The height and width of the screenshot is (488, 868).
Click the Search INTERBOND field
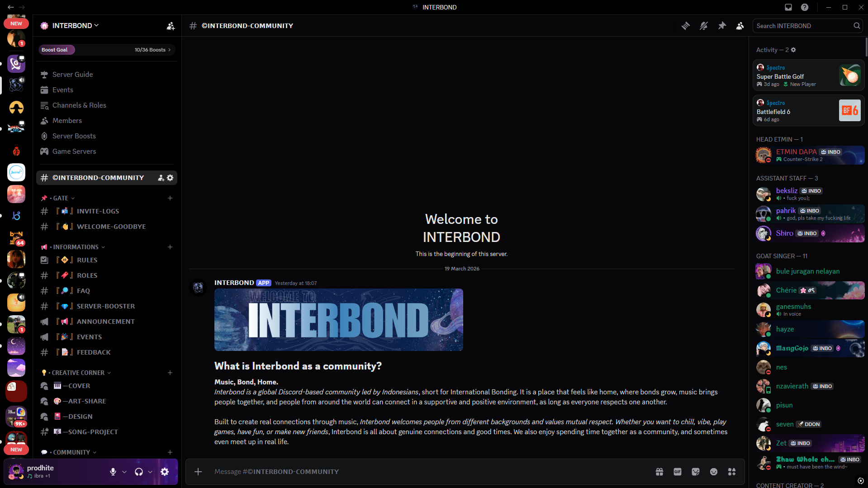pyautogui.click(x=808, y=26)
